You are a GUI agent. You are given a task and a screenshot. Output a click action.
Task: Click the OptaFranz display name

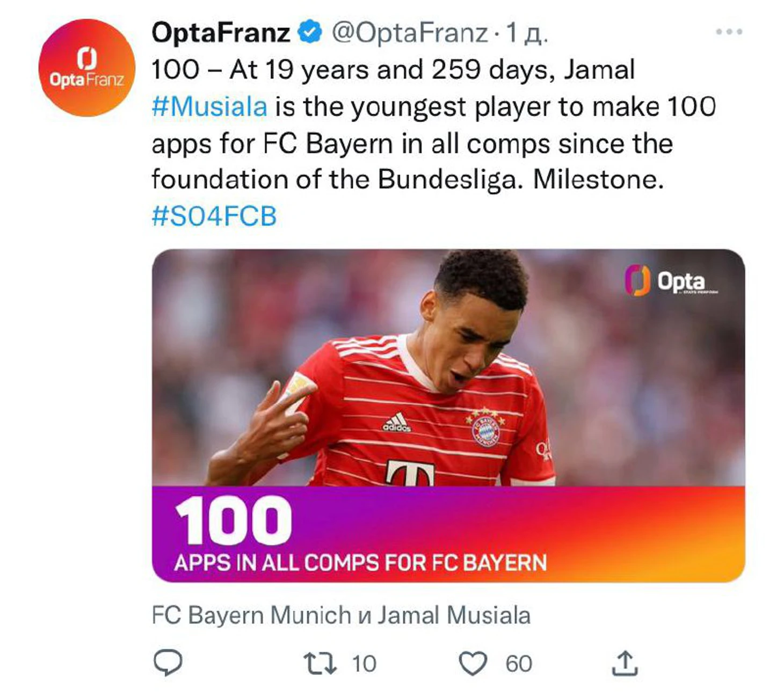point(221,33)
